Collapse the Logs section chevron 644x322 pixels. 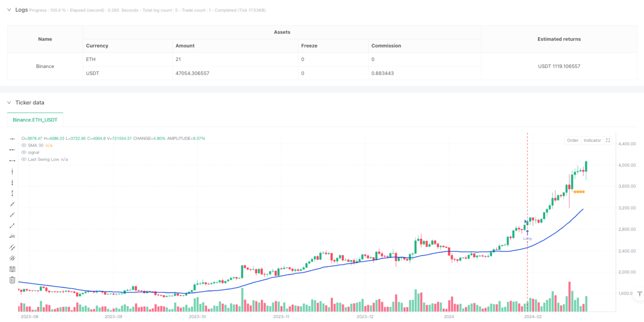click(x=8, y=9)
